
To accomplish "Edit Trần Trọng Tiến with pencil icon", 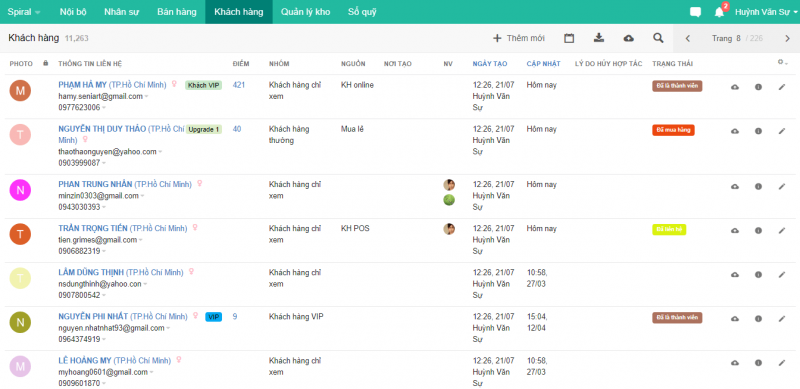I will point(782,231).
